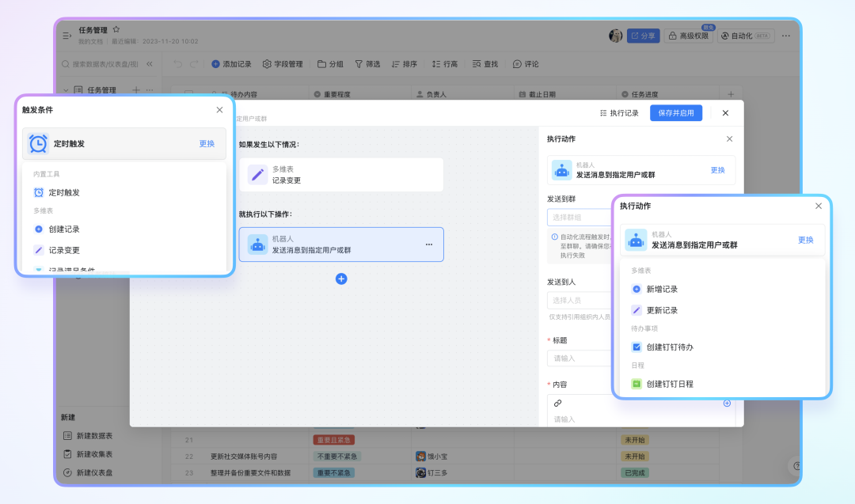This screenshot has height=504, width=855.
Task: Choose 创建钉钉日程 action option
Action: click(x=669, y=384)
